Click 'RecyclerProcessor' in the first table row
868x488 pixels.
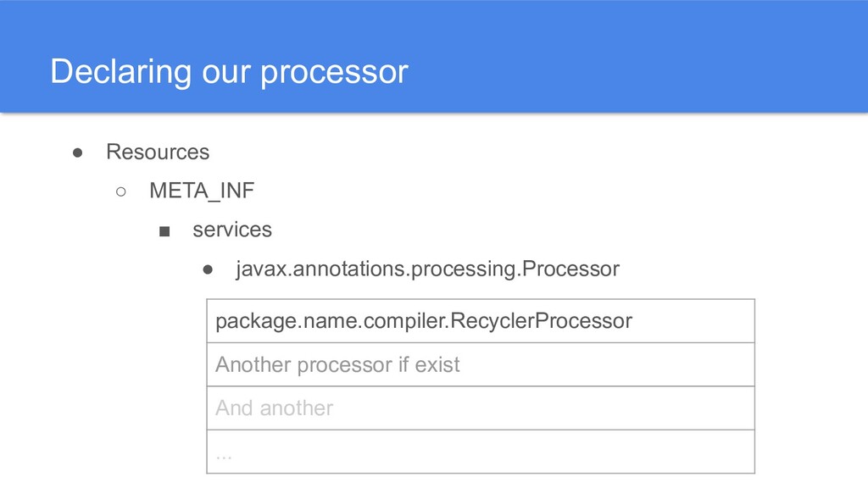pos(541,321)
